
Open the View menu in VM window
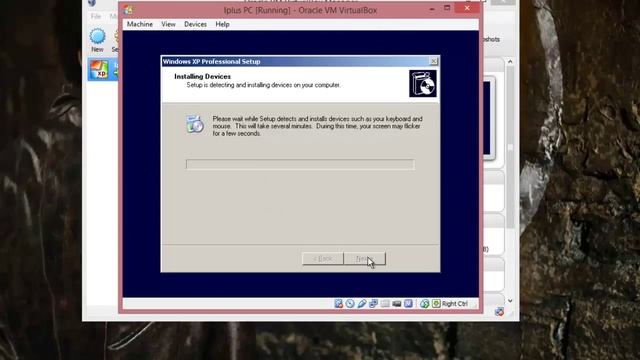pos(168,24)
